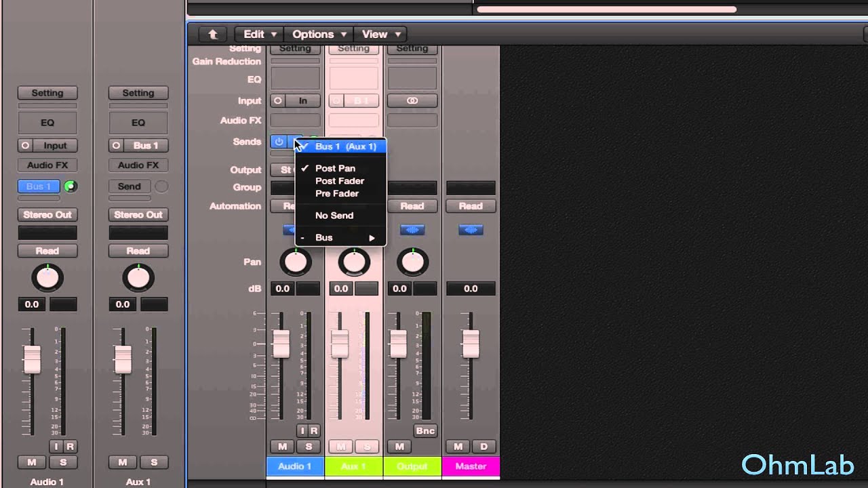Click the green send level knob in inspector Audio 1
The width and height of the screenshot is (868, 488).
coord(71,186)
